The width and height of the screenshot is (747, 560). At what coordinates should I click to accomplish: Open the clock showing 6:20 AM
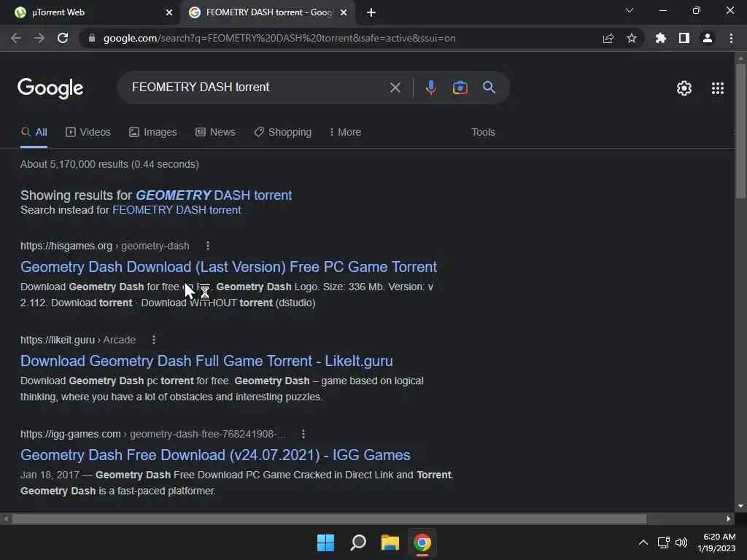[716, 542]
